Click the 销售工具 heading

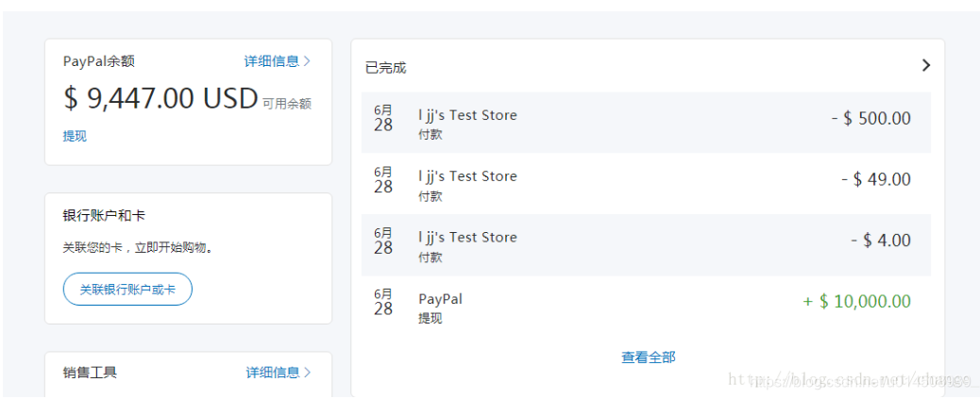[90, 373]
